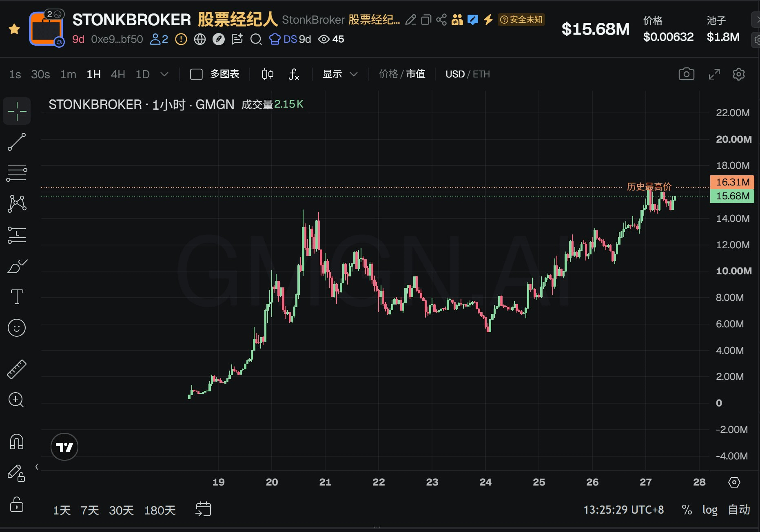Open the blue note tag icon
Viewport: 760px width, 532px height.
[x=473, y=20]
